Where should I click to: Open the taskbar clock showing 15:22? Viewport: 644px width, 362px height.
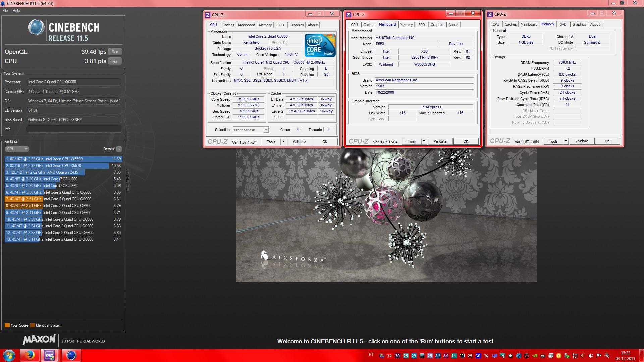625,356
